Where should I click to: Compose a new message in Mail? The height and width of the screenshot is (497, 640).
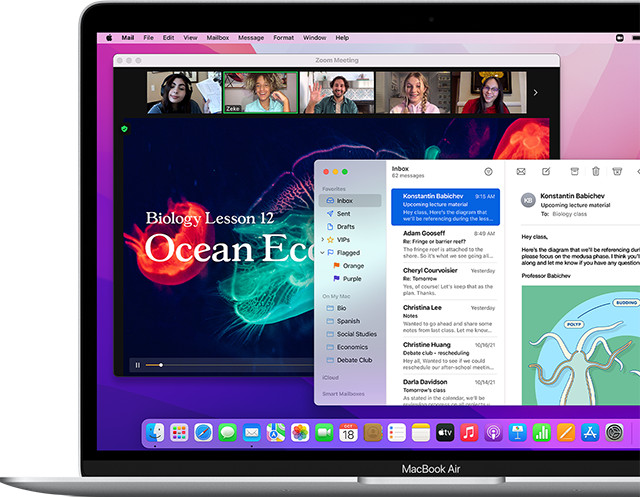pyautogui.click(x=546, y=171)
